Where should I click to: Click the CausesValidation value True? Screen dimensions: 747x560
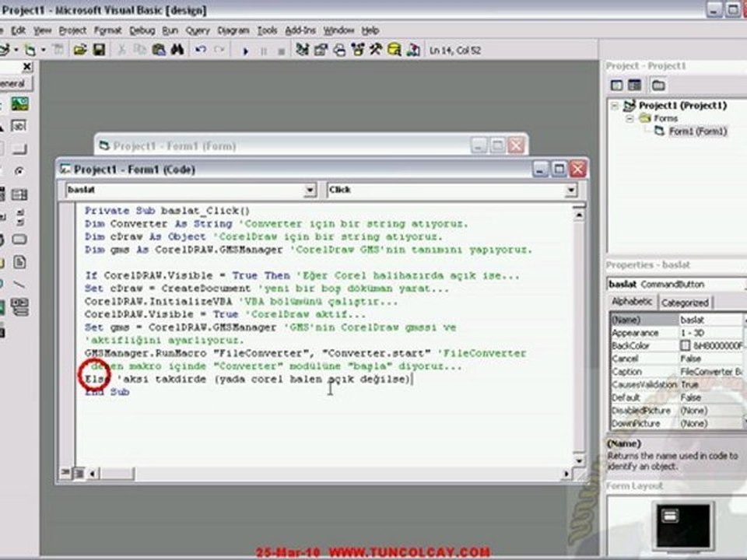pos(689,384)
